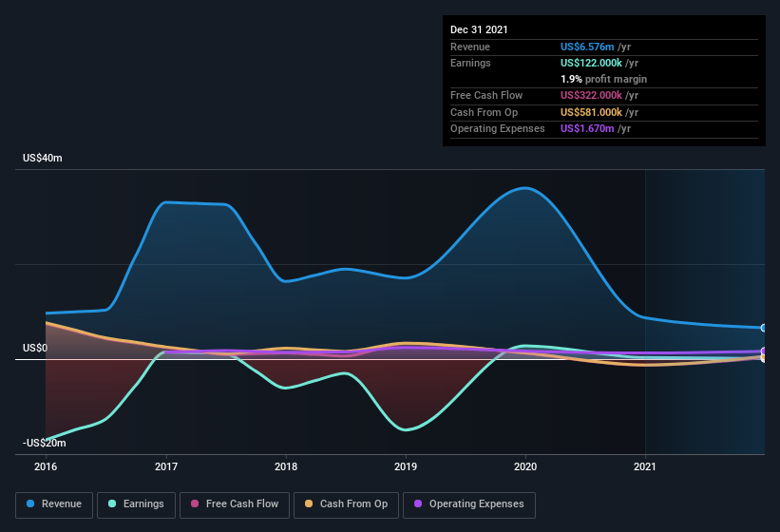The height and width of the screenshot is (532, 780).
Task: Toggle the Cash From Op legend button
Action: (346, 505)
